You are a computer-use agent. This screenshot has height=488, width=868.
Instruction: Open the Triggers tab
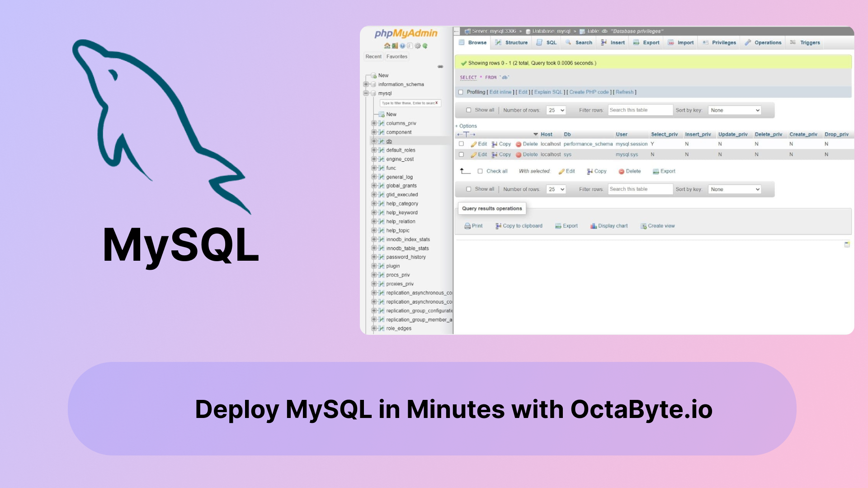pos(805,42)
